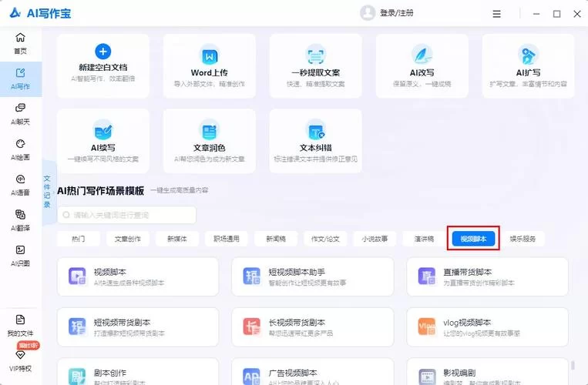Select the AI写作 sidebar icon

coord(20,73)
